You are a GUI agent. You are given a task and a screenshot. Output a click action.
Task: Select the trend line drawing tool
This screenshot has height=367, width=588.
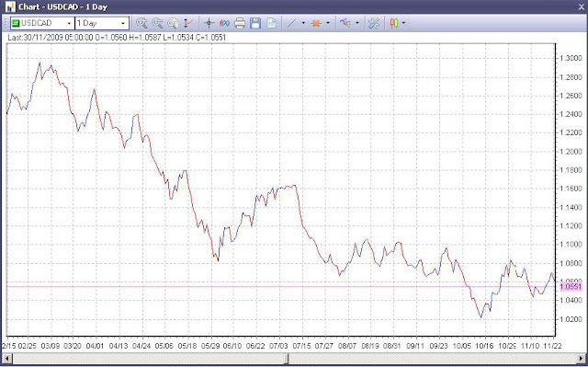(291, 23)
